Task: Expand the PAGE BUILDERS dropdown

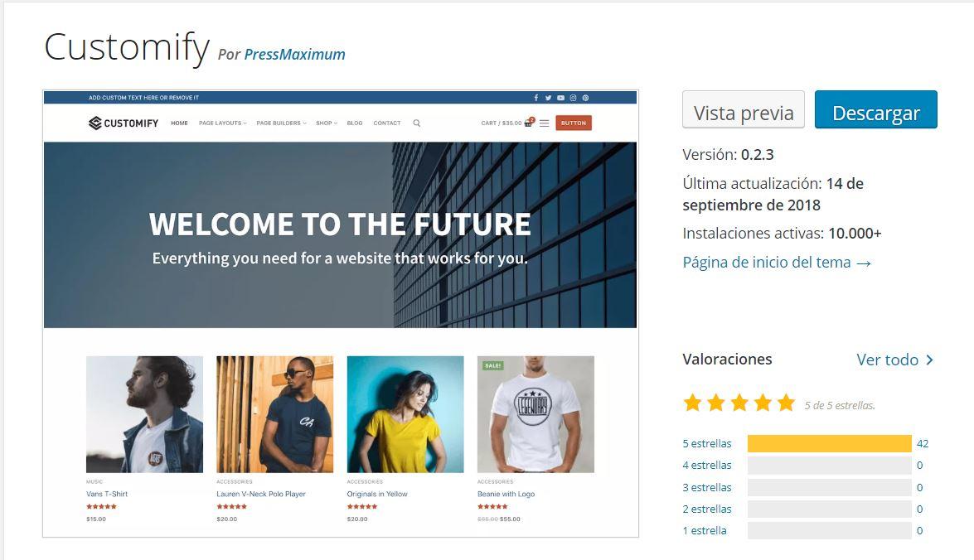Action: point(280,123)
